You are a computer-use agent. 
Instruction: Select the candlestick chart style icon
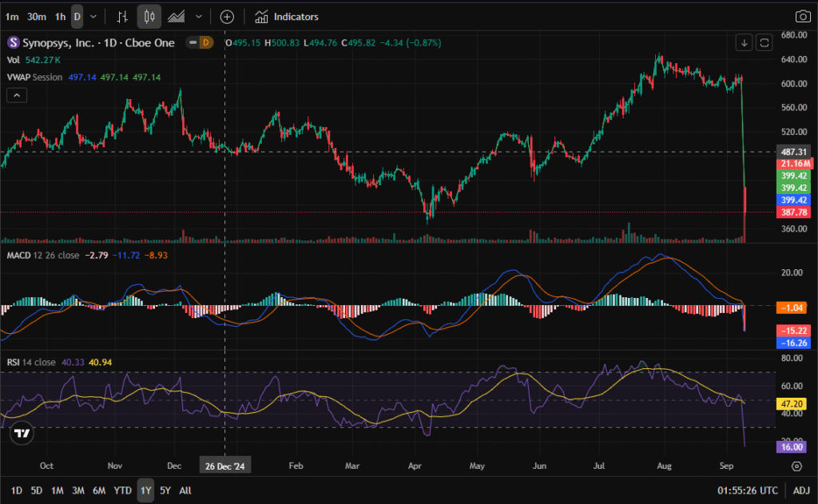[x=149, y=17]
